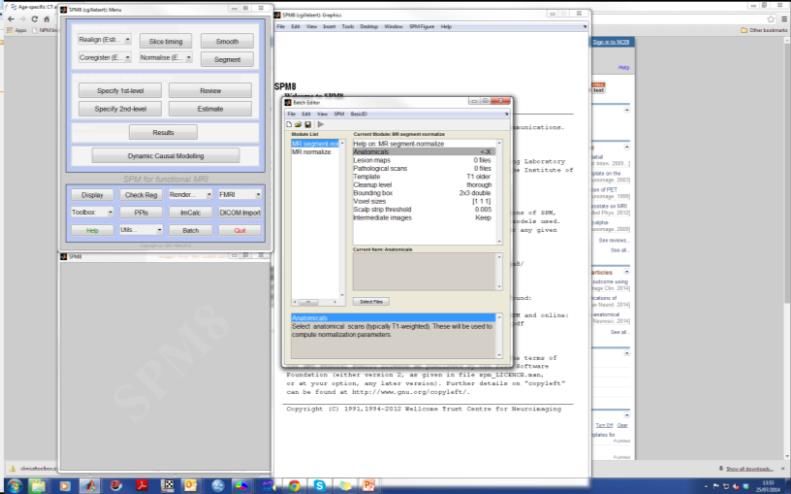
Task: Open Google Chrome from the taskbar
Action: (294, 485)
